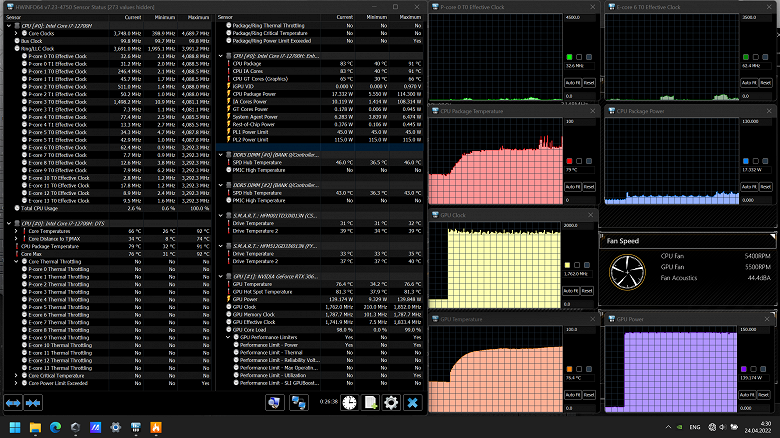Reset elapsed time with the clock icon

(x=349, y=403)
